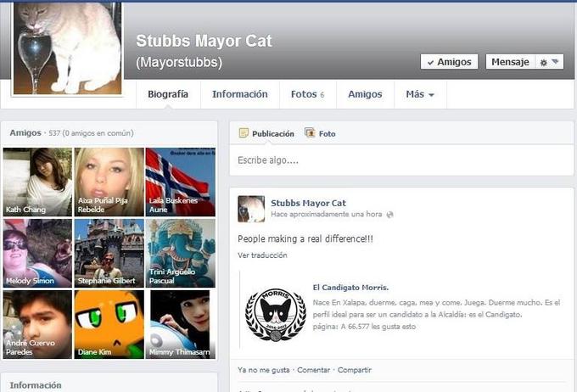Select the Publicación composer icon
Image resolution: width=577 pixels, height=392 pixels.
pyautogui.click(x=244, y=133)
